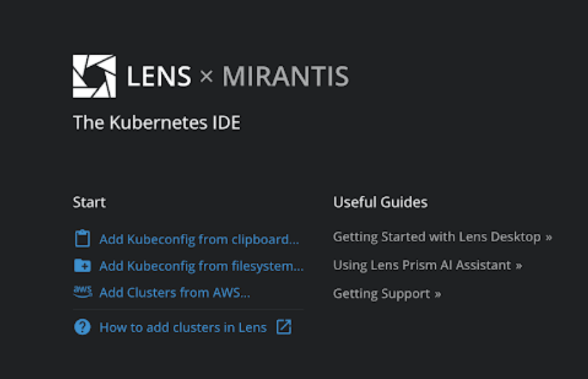Choose Add Kubeconfig from filesystem
588x379 pixels.
pos(201,266)
